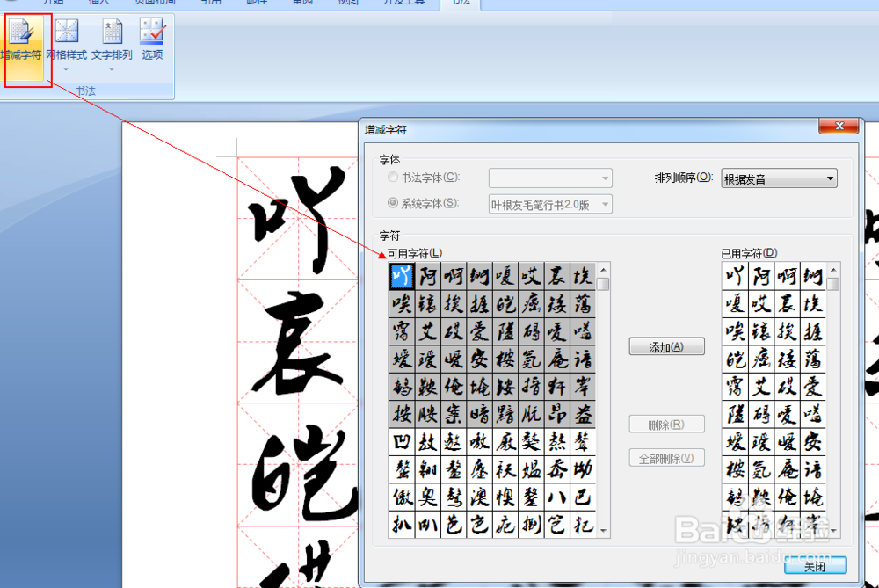The height and width of the screenshot is (588, 879).
Task: Click scrollbar thumb of available characters list
Action: tap(603, 284)
